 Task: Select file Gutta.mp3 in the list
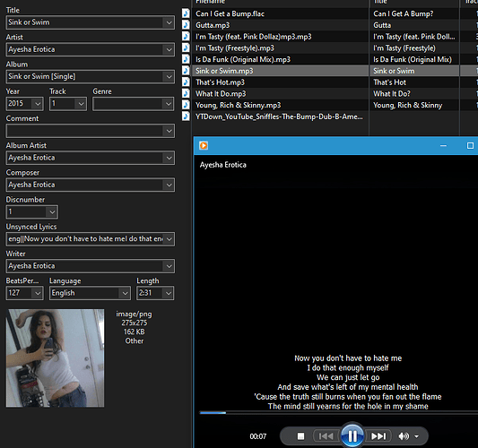click(213, 25)
